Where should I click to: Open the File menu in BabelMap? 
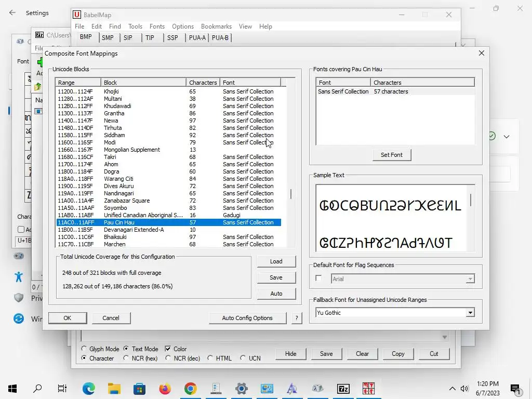[x=79, y=26]
